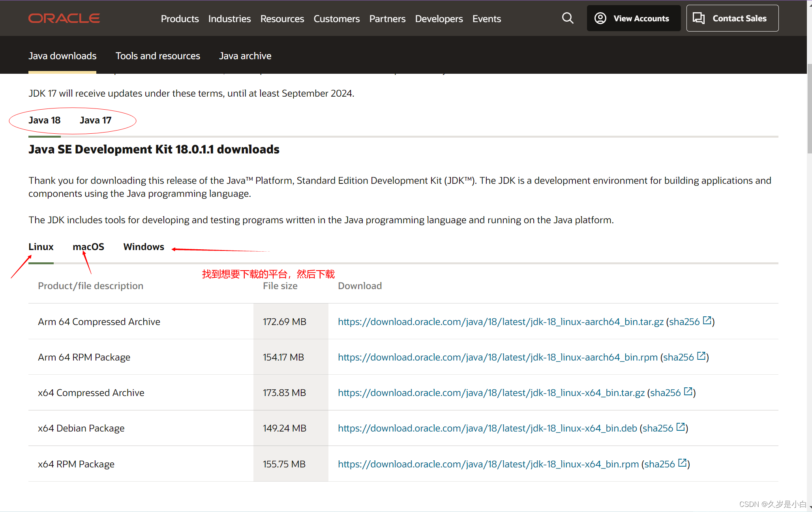
Task: Download jdk-18_linux-aarch64_bin.rpm link
Action: pos(498,357)
